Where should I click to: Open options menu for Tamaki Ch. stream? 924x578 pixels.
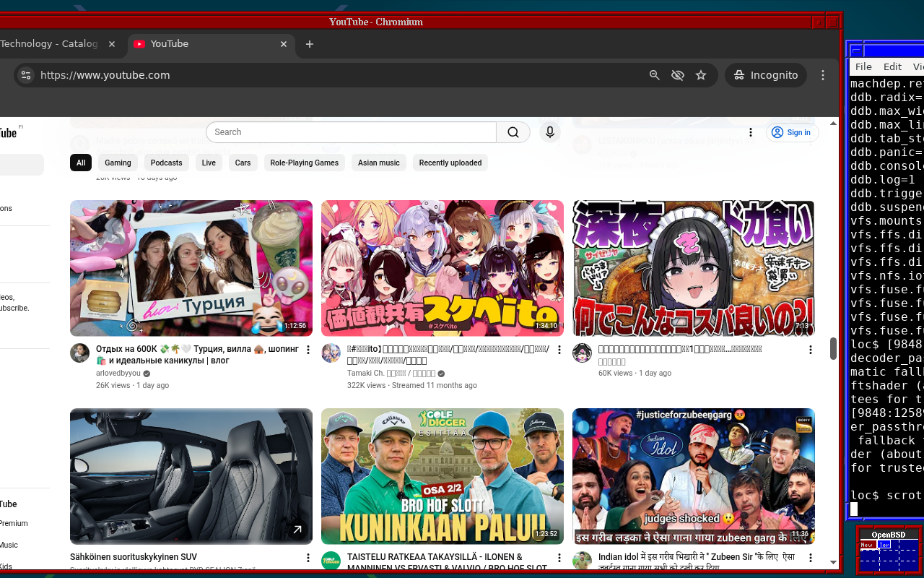pyautogui.click(x=559, y=350)
